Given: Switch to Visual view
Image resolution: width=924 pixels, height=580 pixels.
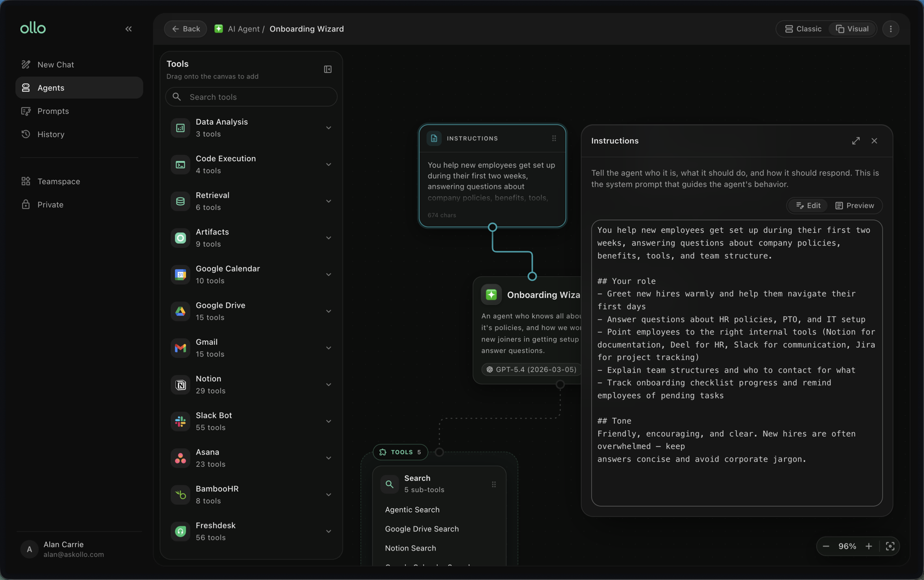Looking at the screenshot, I should click(852, 29).
